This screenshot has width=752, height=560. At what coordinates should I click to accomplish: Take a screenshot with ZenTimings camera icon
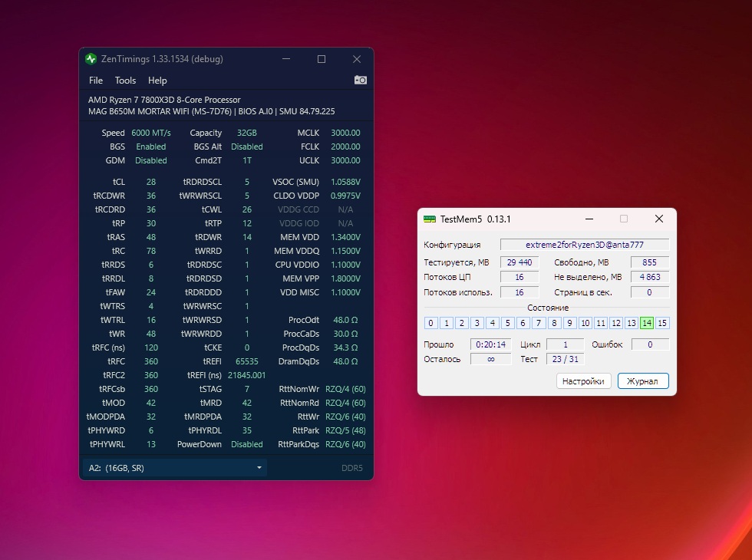click(360, 80)
